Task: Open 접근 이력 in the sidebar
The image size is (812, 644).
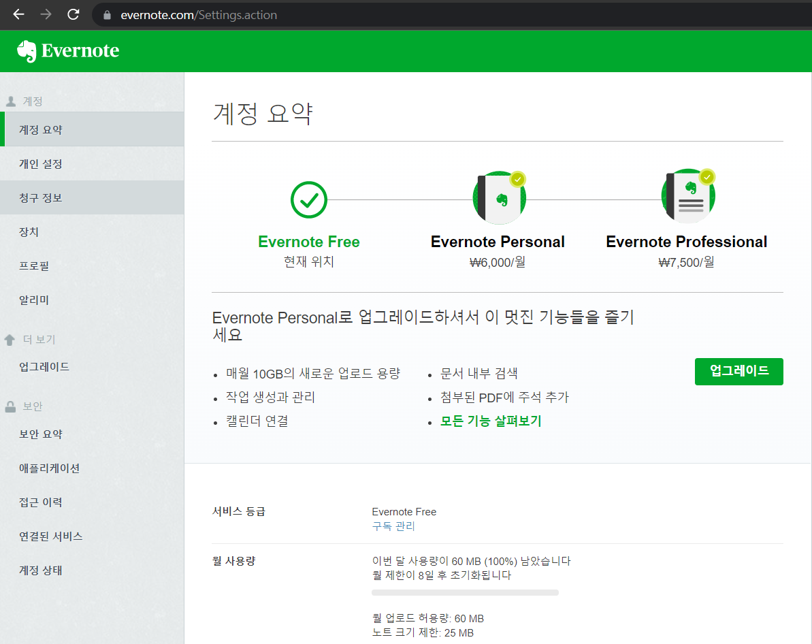Action: [92, 502]
